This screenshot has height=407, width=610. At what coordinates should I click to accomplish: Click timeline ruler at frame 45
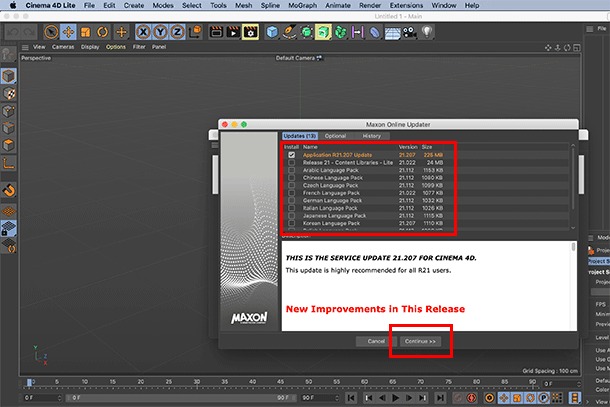[x=280, y=383]
